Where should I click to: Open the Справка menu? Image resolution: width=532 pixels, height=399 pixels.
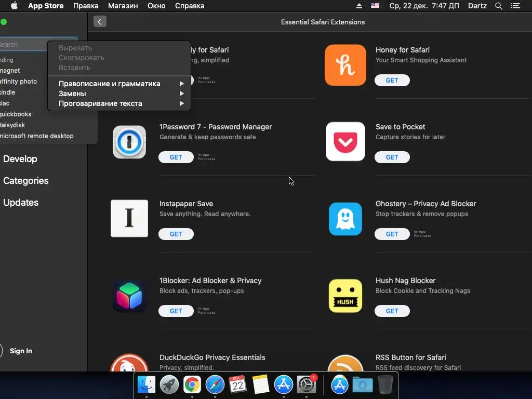(x=190, y=6)
